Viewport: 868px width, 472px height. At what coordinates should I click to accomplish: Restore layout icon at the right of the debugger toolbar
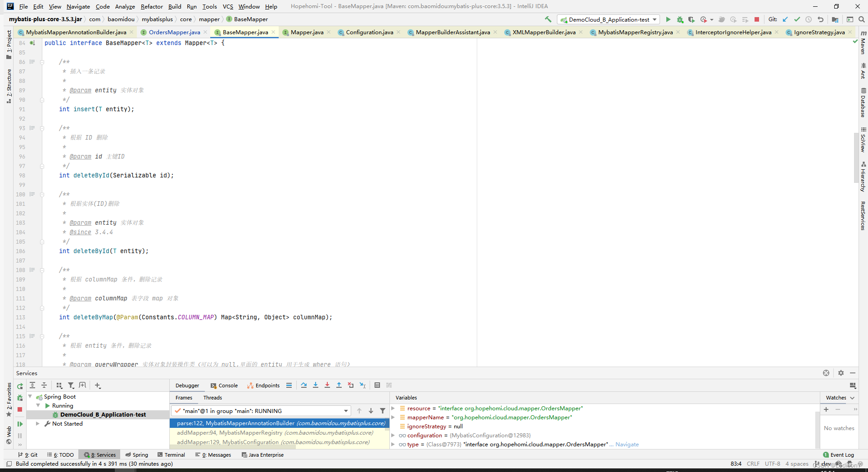[x=853, y=385]
